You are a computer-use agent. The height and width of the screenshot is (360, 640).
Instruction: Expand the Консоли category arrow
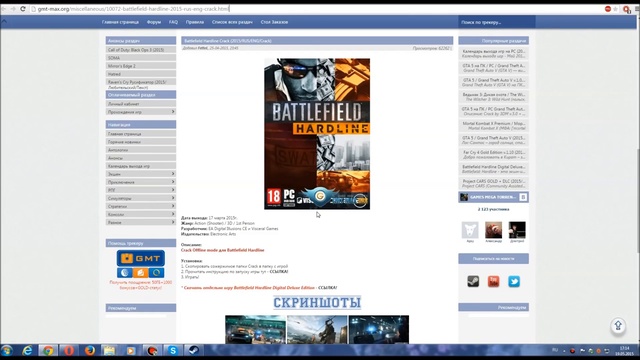tap(173, 214)
